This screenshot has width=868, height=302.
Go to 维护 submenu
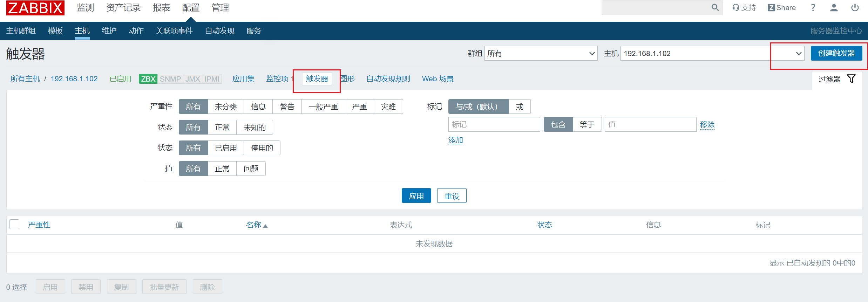pyautogui.click(x=109, y=31)
